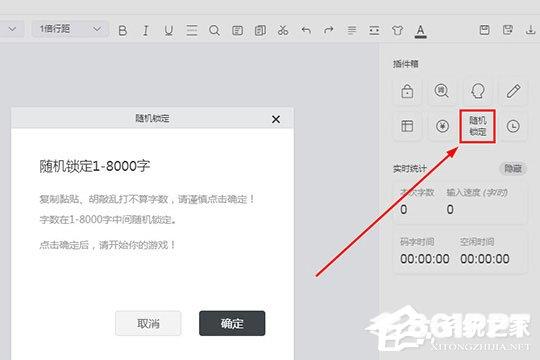Viewport: 540px width, 360px height.
Task: Expand the dropdown chevron left of line spacing
Action: click(x=12, y=29)
